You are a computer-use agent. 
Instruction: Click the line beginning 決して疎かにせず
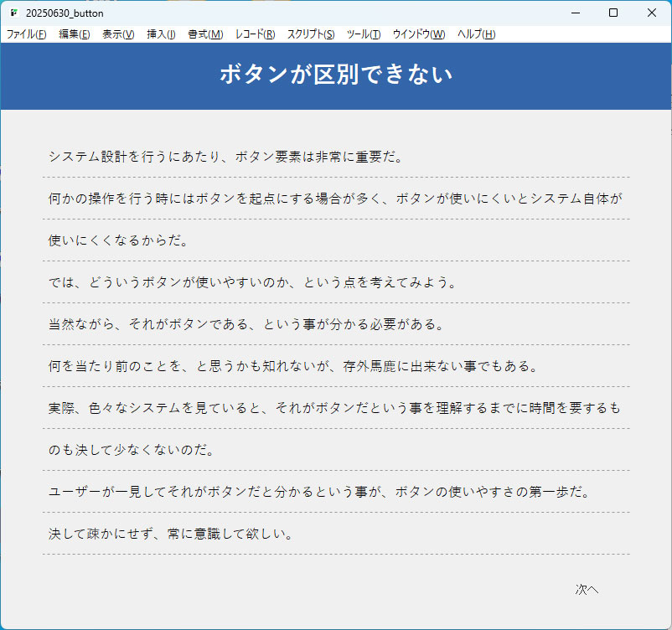click(x=171, y=534)
